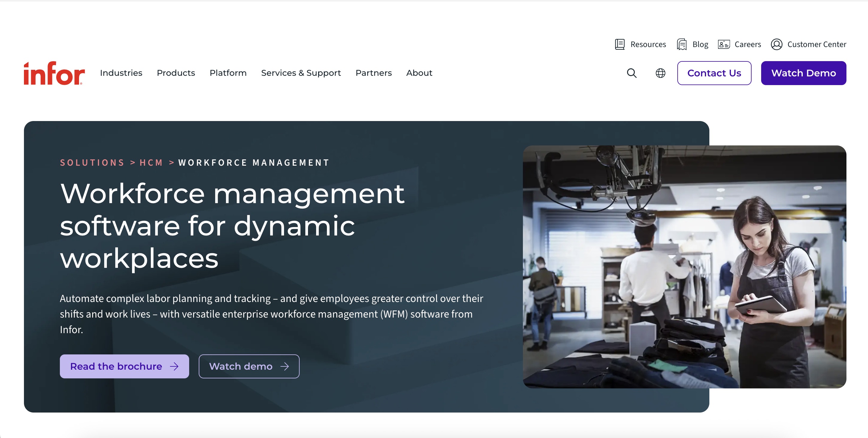Open the Partners menu
The image size is (868, 438).
(x=373, y=73)
